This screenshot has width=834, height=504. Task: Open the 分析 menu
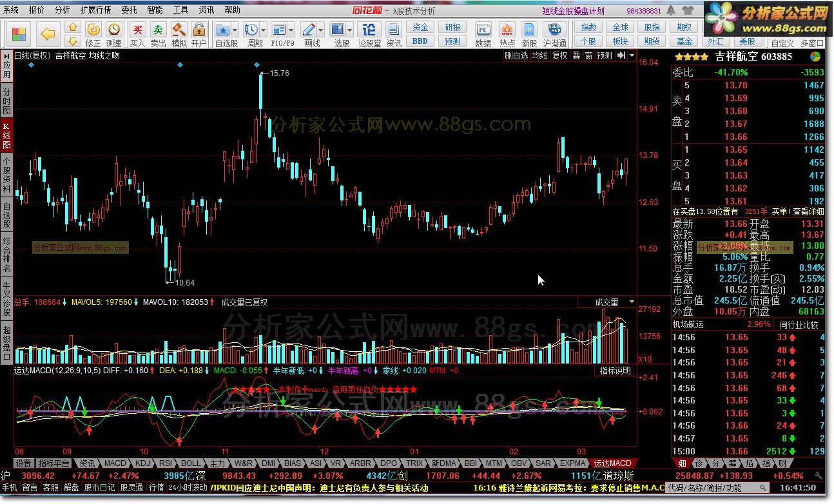63,10
